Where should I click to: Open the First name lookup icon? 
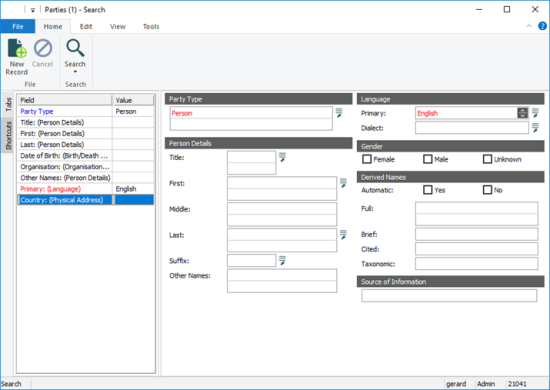[x=343, y=183]
